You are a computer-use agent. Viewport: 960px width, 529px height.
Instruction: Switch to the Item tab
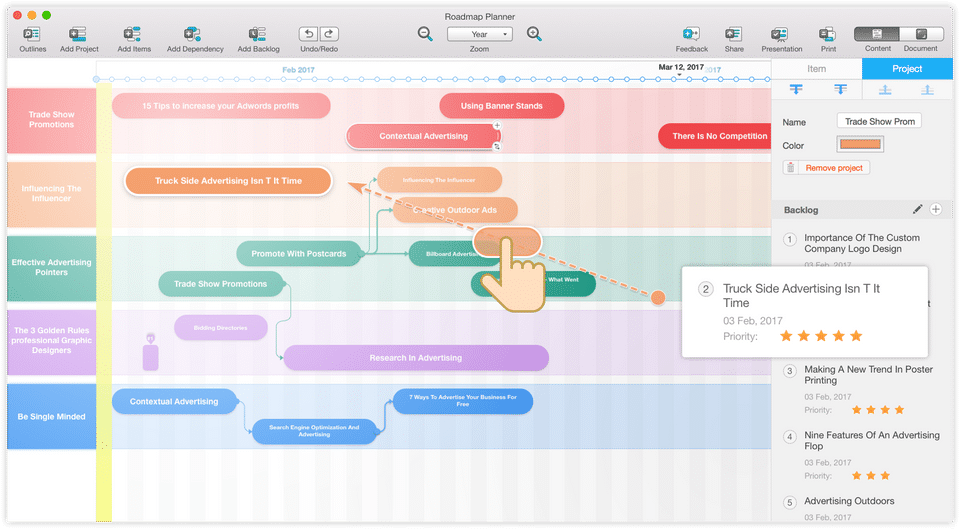click(816, 69)
